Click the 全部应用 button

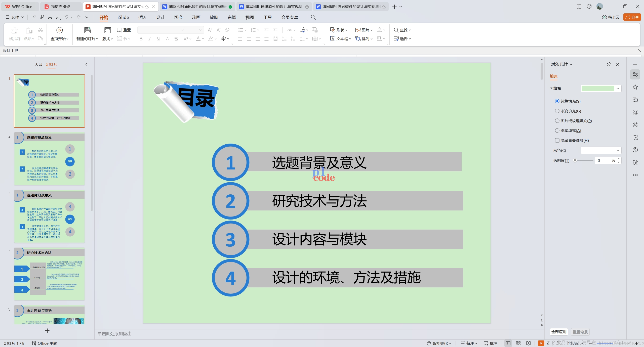559,332
